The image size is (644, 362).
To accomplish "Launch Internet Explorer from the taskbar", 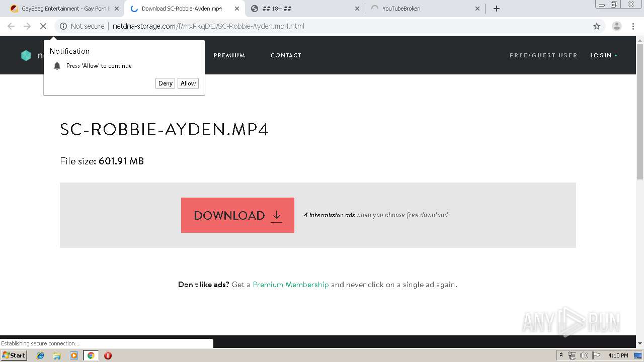I will click(x=40, y=355).
